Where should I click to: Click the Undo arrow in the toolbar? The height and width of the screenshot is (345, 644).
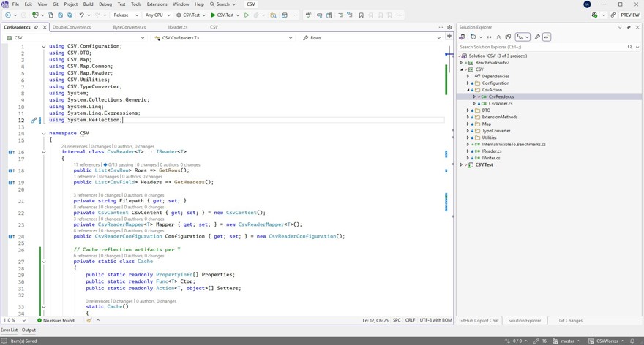click(82, 15)
